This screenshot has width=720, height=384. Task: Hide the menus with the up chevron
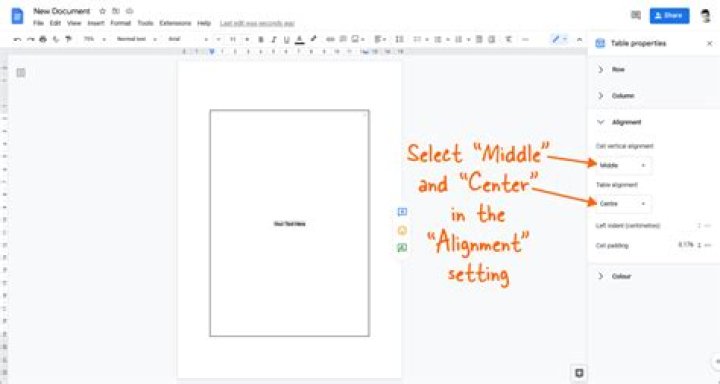pyautogui.click(x=579, y=40)
